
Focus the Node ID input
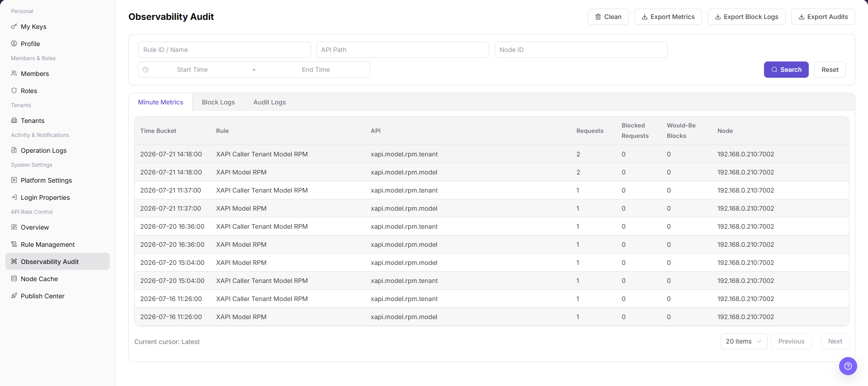click(x=581, y=50)
